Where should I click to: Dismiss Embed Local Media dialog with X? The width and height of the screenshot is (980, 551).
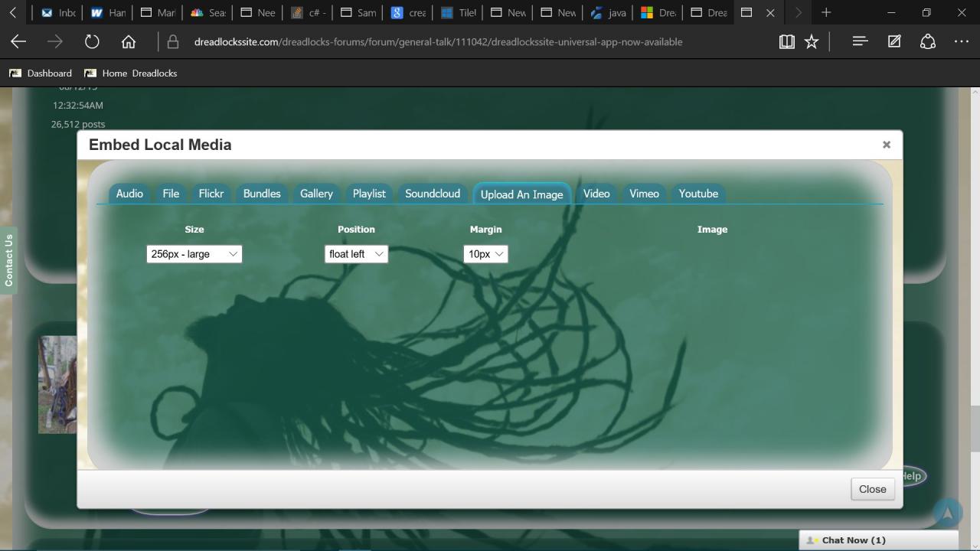pyautogui.click(x=887, y=145)
